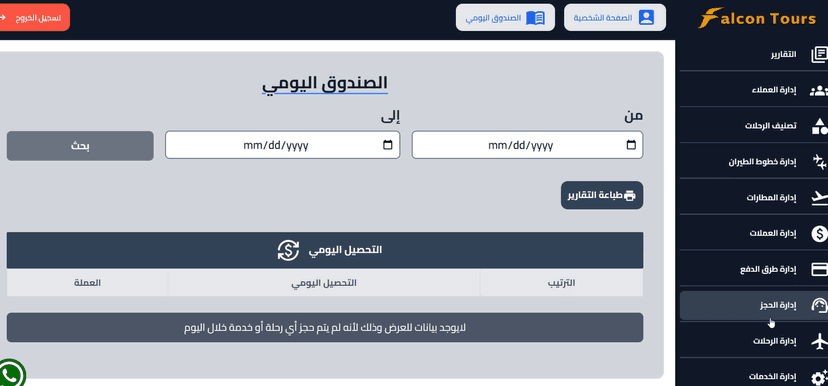Viewport: 828px width, 386px height.
Task: Click into the إلى date field
Action: [283, 145]
